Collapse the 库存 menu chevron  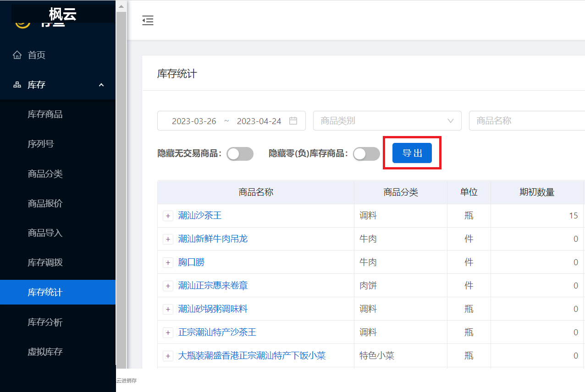(101, 85)
